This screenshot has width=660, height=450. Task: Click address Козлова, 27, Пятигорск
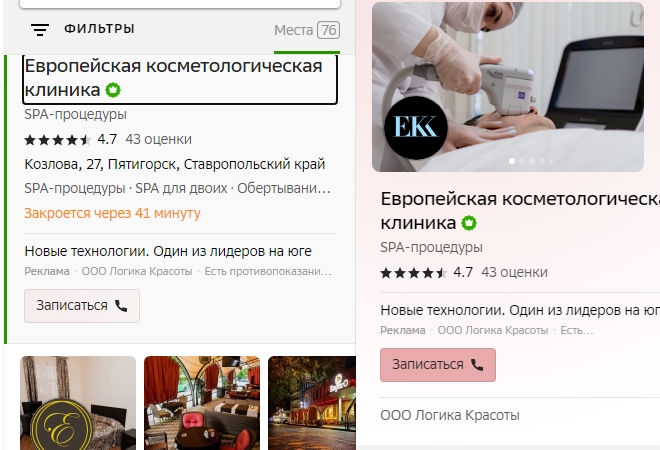pyautogui.click(x=175, y=164)
